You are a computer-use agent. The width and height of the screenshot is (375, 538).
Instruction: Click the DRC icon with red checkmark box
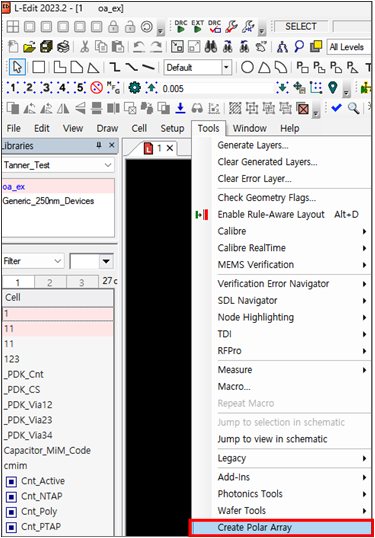[215, 26]
